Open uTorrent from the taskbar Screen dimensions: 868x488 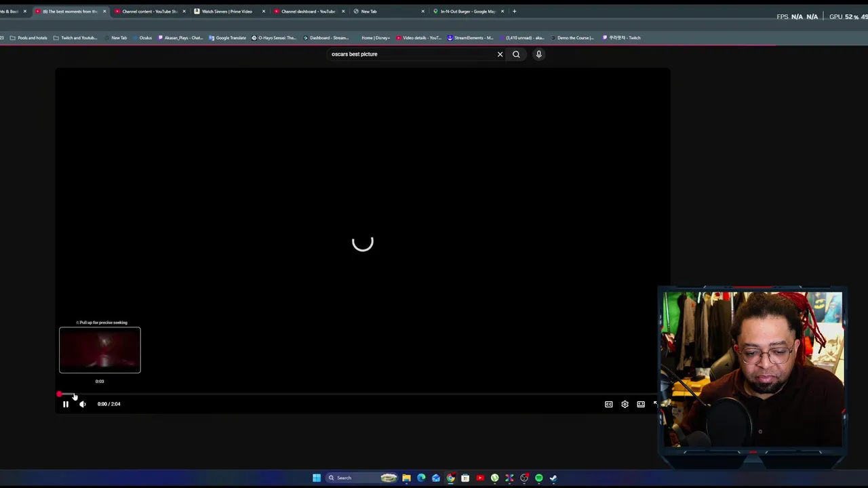click(x=495, y=478)
